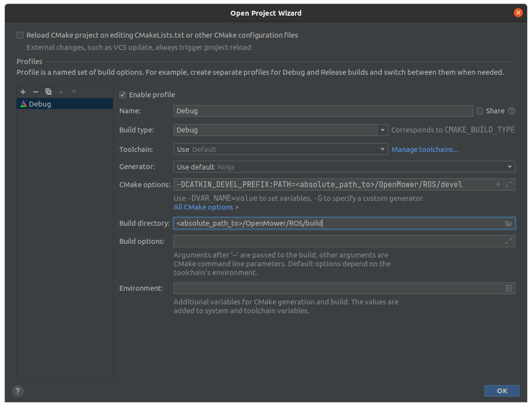Click plus icon in CMake options field
The image size is (532, 407).
[498, 184]
